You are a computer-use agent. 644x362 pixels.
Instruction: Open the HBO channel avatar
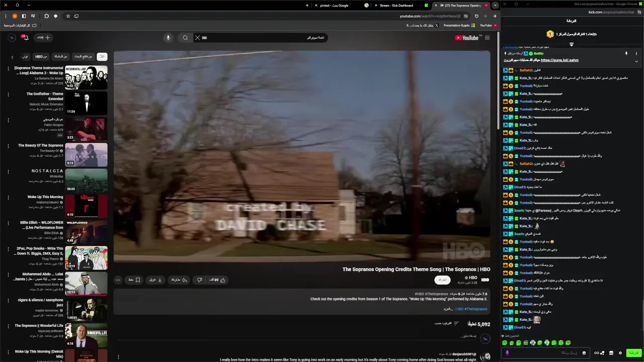[485, 280]
